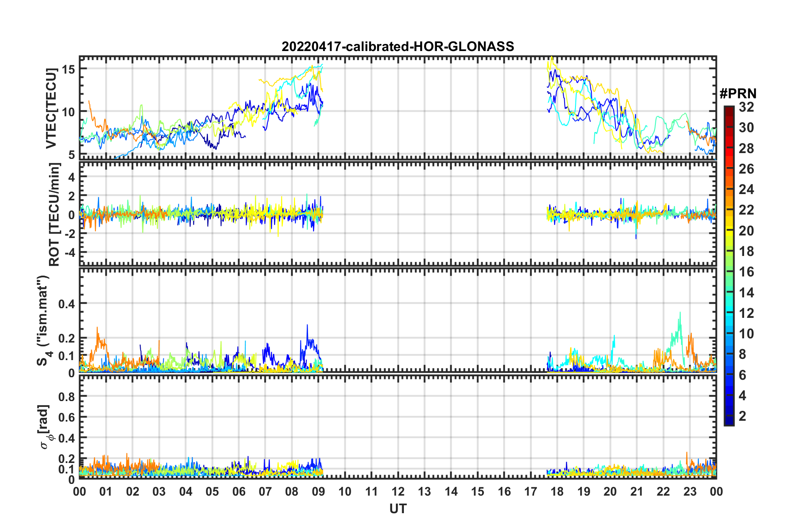Click ROT y-axis tick label 4
This screenshot has height=532, width=796.
click(x=72, y=177)
